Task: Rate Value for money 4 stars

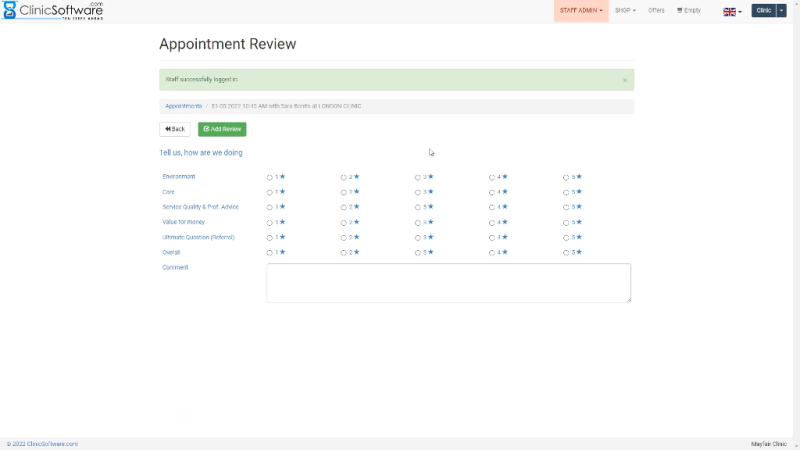Action: point(492,223)
